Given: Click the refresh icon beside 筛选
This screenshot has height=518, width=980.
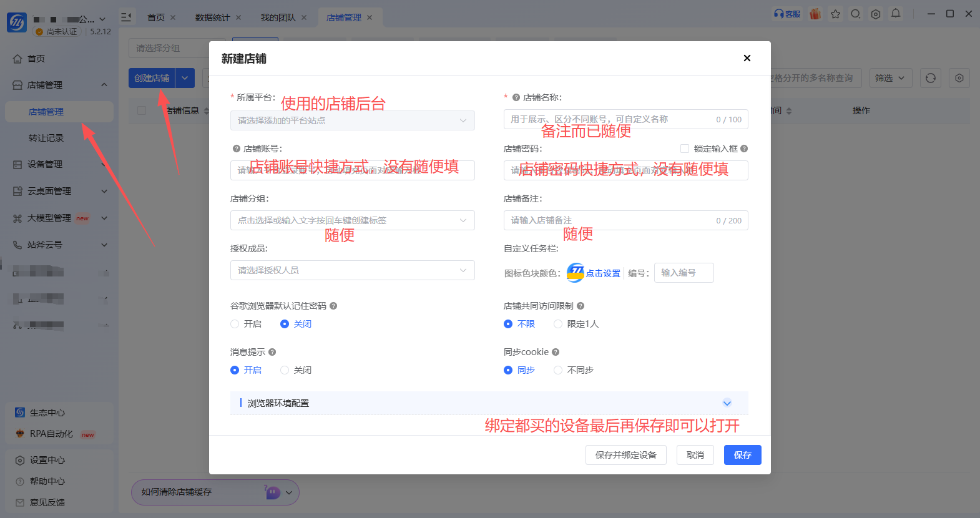Looking at the screenshot, I should click(x=931, y=78).
